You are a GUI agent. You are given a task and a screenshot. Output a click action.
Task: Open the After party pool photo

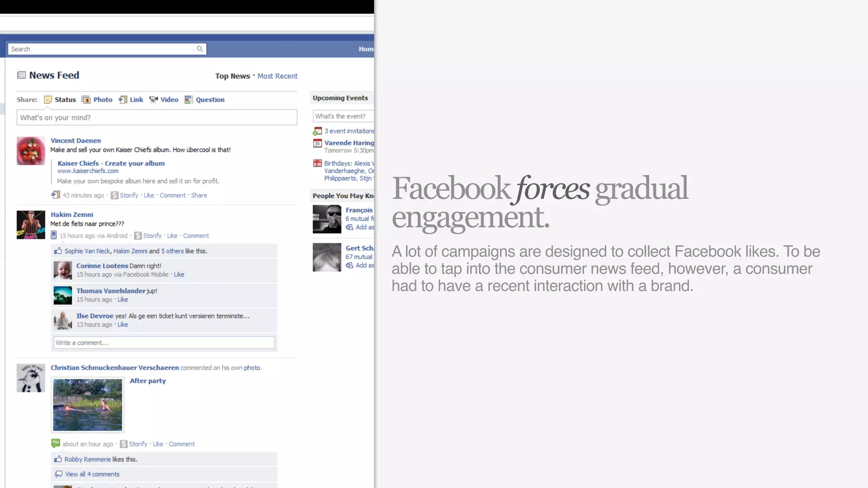point(88,405)
